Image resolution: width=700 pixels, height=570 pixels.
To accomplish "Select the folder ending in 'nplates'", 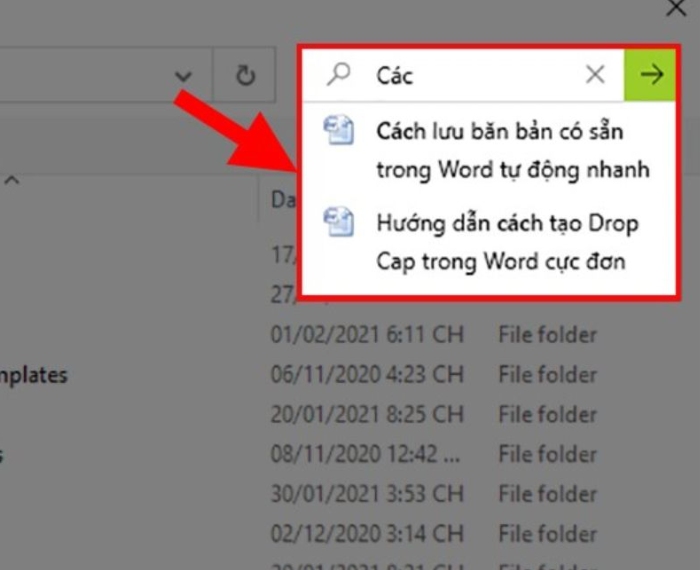I will click(33, 376).
